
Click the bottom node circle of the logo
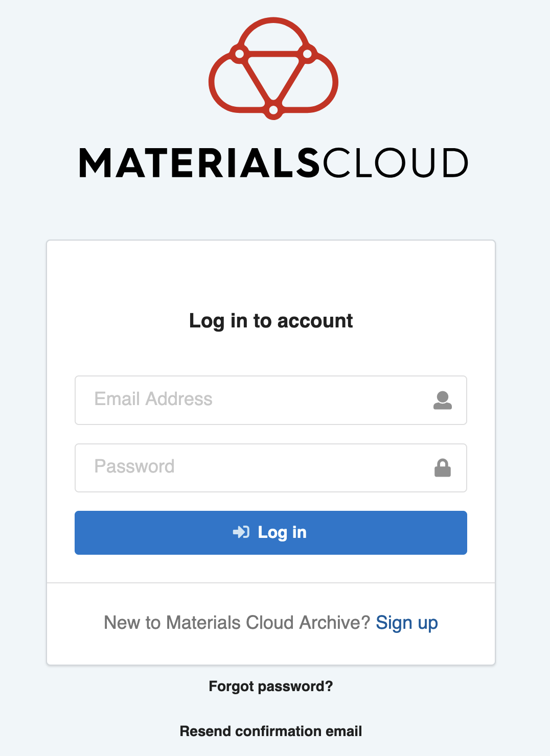click(x=273, y=110)
